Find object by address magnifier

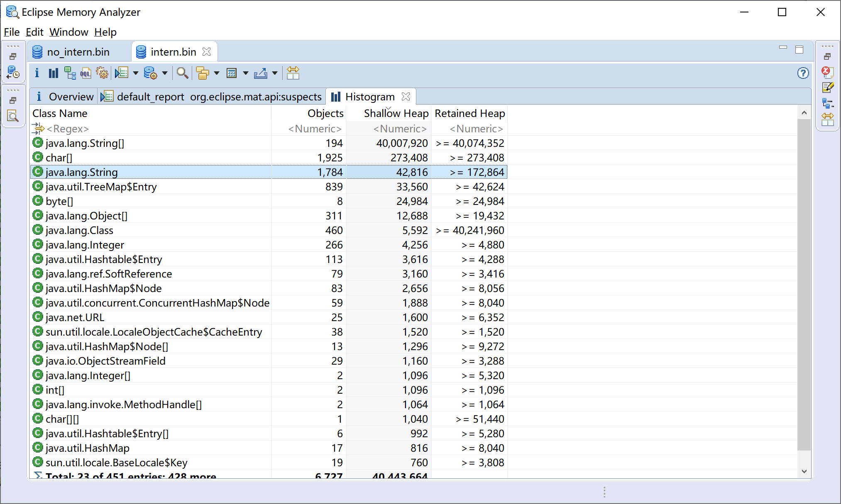182,73
